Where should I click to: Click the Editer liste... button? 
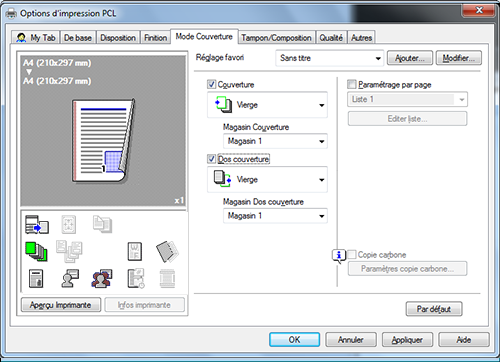tap(407, 119)
